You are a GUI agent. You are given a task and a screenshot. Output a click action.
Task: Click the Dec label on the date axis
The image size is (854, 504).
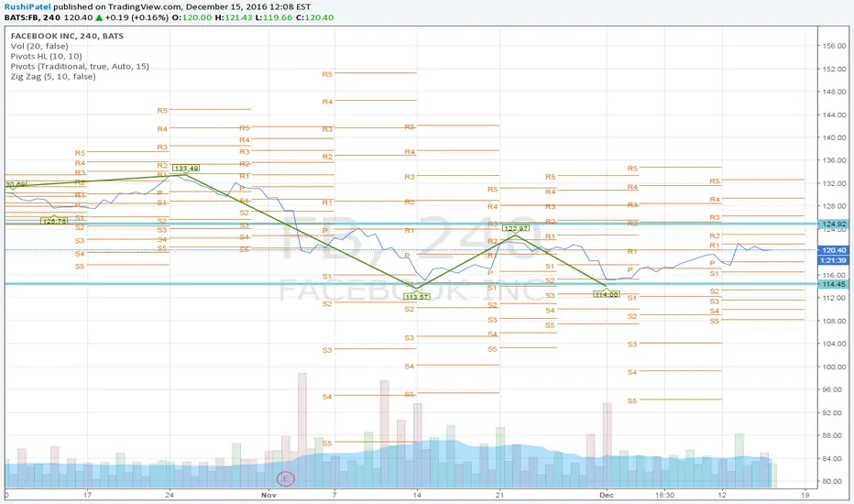pos(607,495)
